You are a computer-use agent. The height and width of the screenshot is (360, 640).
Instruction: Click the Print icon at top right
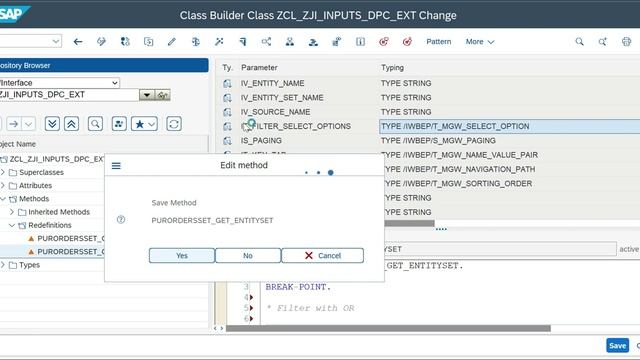(626, 42)
